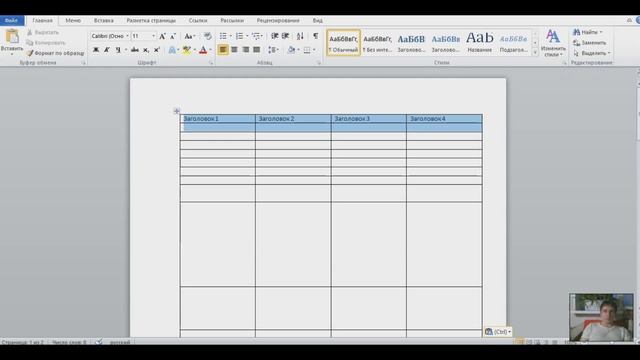640x360 pixels.
Task: Switch to the Рассылки tab
Action: click(232, 20)
